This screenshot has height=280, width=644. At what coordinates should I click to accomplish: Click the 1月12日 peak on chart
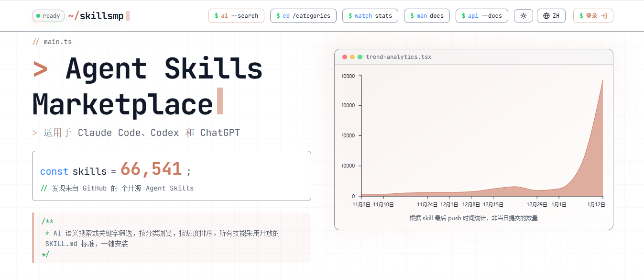pos(602,81)
